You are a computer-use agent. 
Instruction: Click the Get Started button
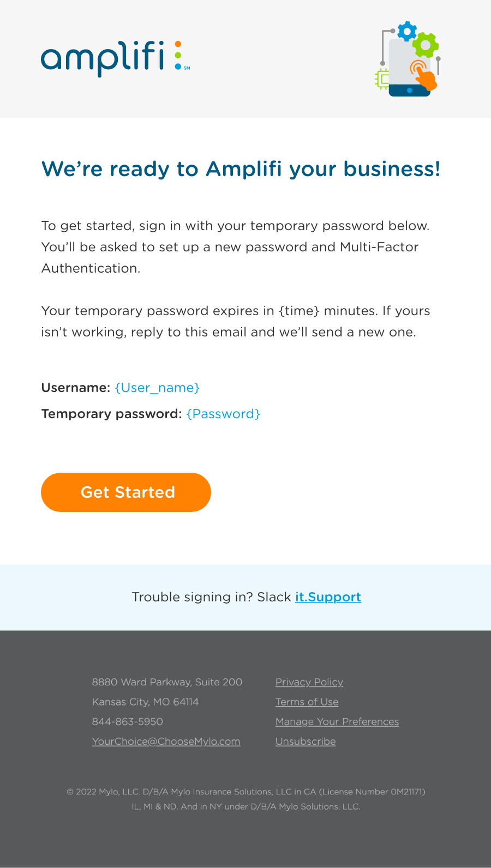coord(126,492)
